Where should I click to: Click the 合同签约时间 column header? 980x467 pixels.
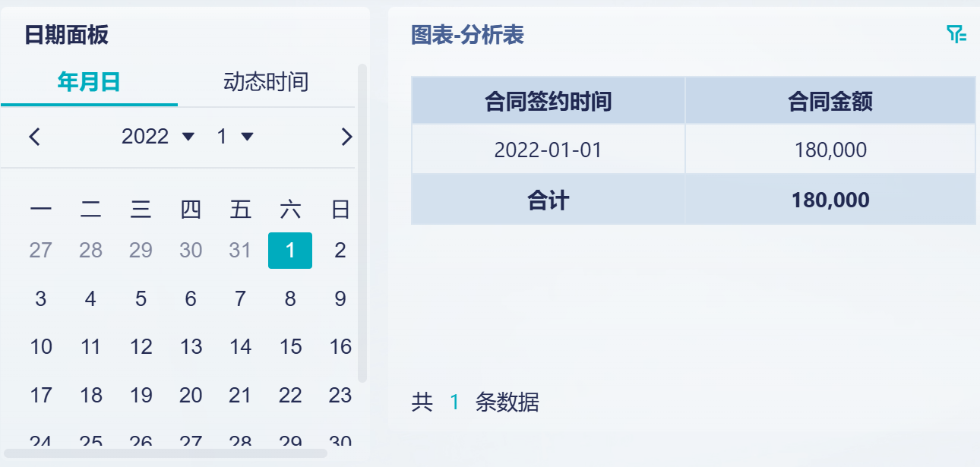pyautogui.click(x=548, y=101)
